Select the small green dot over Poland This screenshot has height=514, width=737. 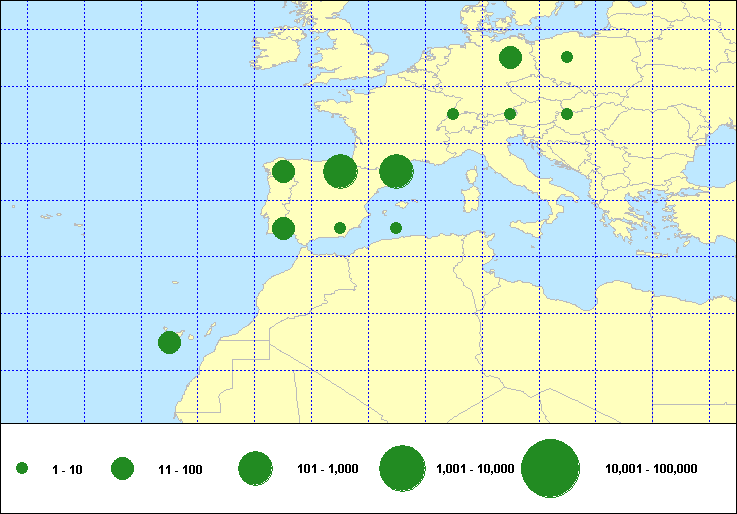click(x=567, y=57)
